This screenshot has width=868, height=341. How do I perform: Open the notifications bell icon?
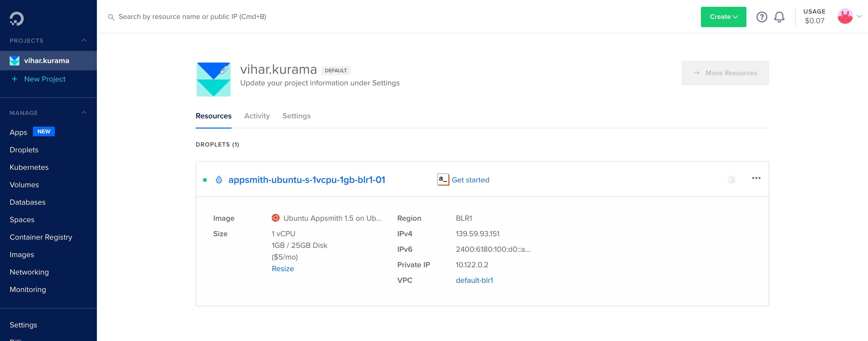tap(779, 17)
